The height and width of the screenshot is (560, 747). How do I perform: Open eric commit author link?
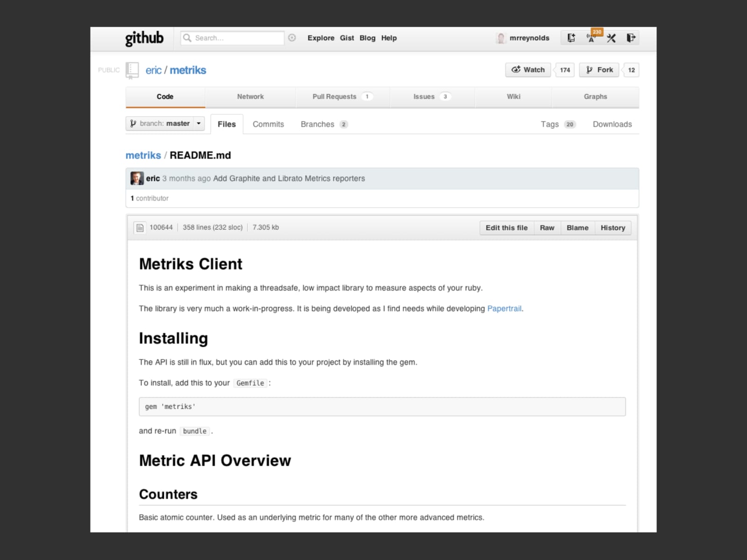[x=153, y=178]
